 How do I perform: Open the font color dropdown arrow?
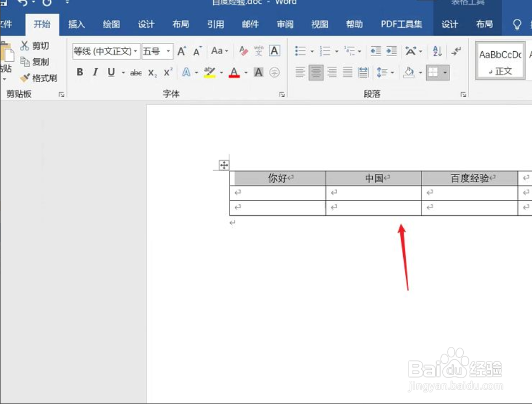(x=246, y=72)
